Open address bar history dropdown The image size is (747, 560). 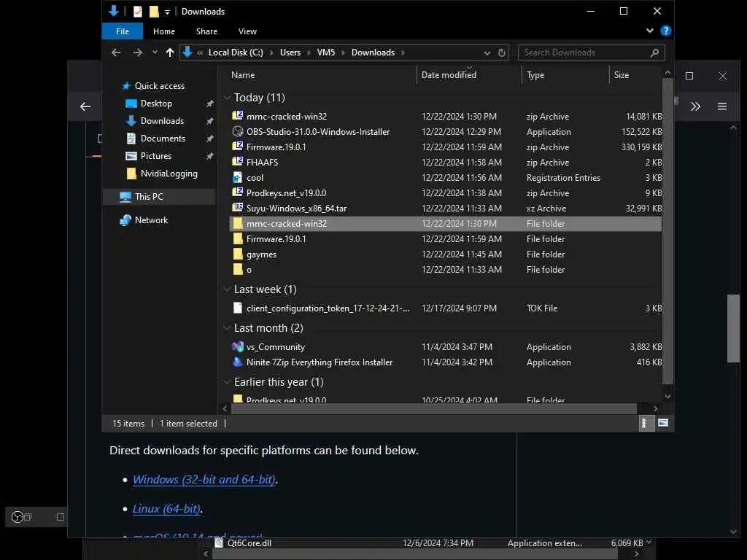point(487,52)
